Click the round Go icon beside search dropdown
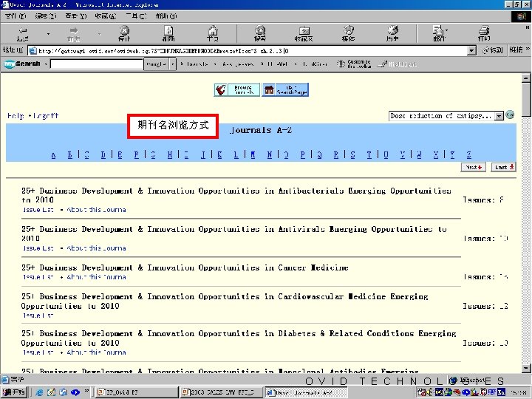 tap(510, 115)
